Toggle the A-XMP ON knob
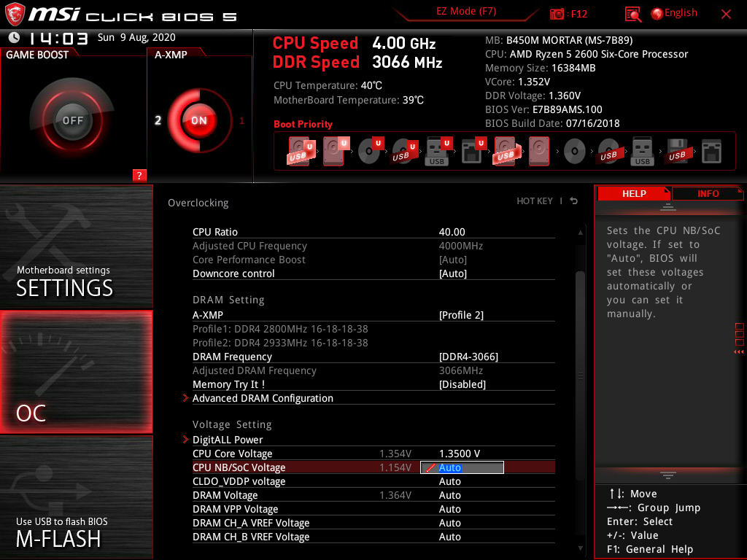 [x=198, y=120]
